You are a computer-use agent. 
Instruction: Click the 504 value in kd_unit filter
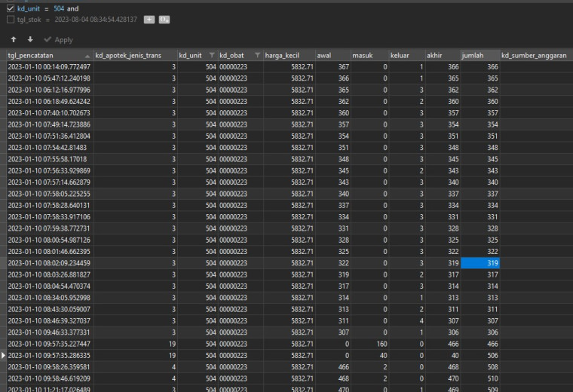59,8
